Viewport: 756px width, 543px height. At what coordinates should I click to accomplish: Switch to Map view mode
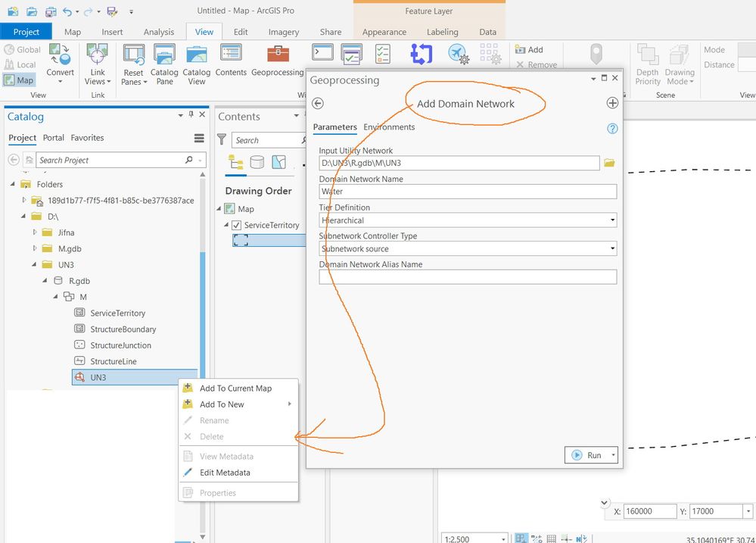tap(20, 80)
